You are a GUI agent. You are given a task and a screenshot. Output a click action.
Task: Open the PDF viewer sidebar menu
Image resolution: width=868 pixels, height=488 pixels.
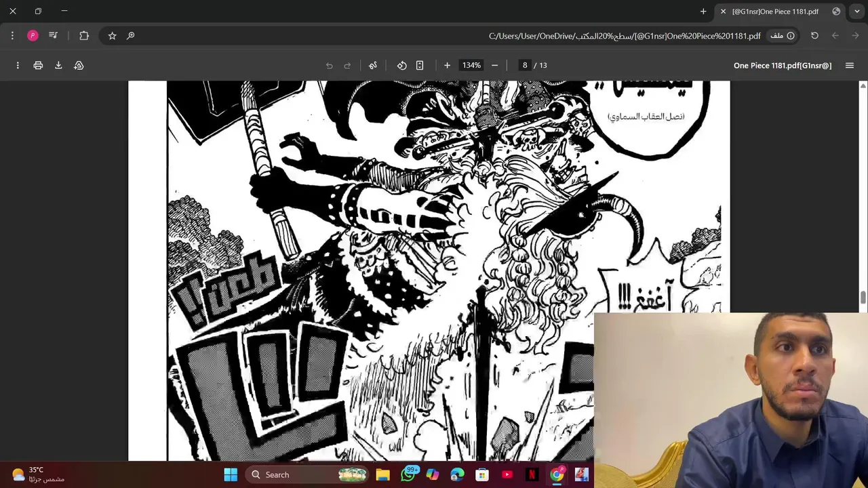849,65
